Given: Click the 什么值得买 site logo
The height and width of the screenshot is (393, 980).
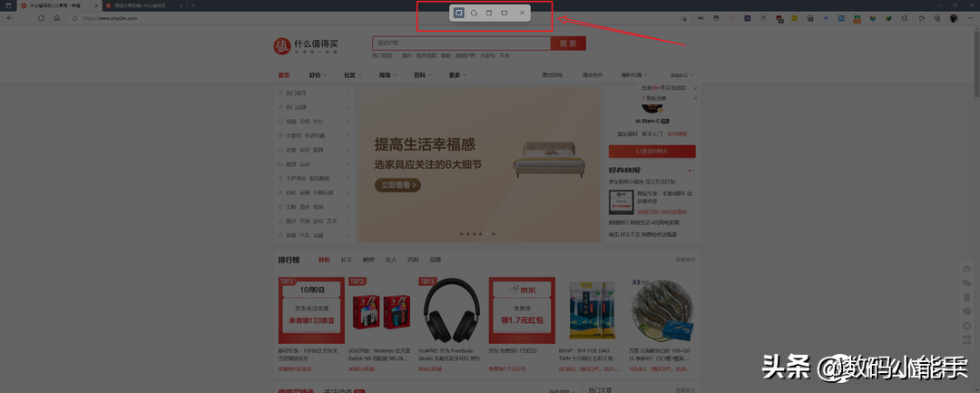Looking at the screenshot, I should click(307, 46).
